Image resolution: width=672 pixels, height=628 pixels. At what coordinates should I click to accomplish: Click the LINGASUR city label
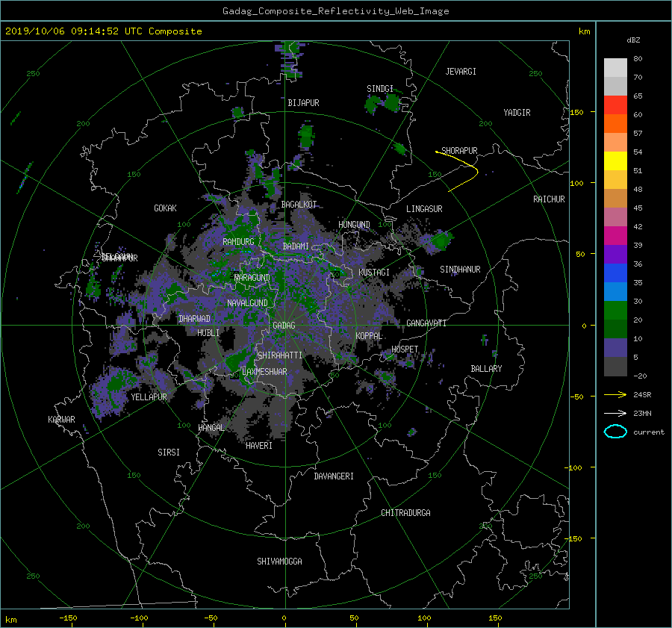point(424,209)
